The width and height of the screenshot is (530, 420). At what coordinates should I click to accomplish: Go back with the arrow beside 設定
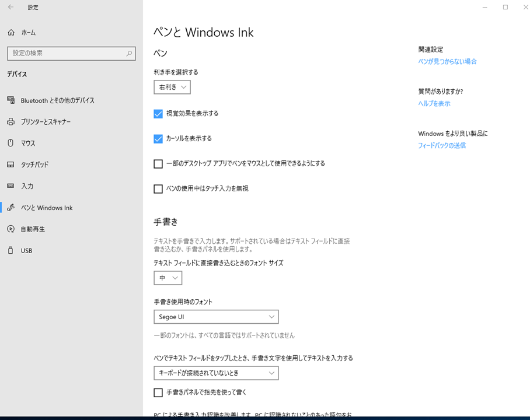[x=11, y=7]
